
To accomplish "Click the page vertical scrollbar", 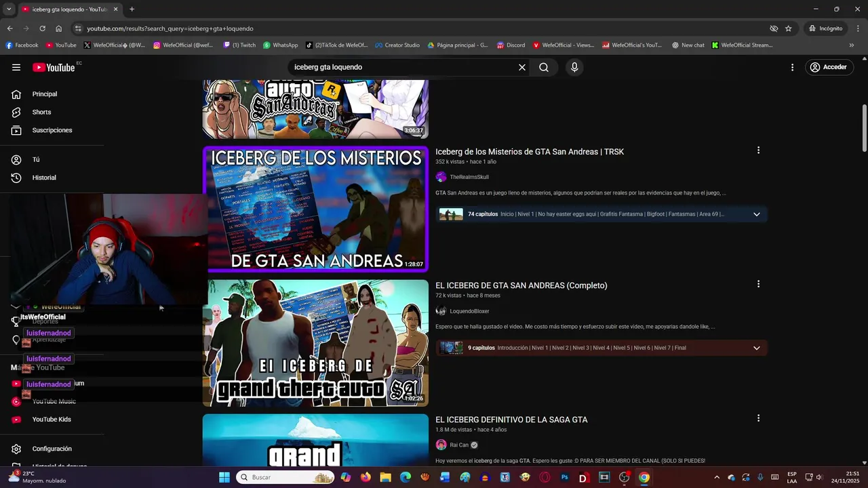I will [x=864, y=129].
